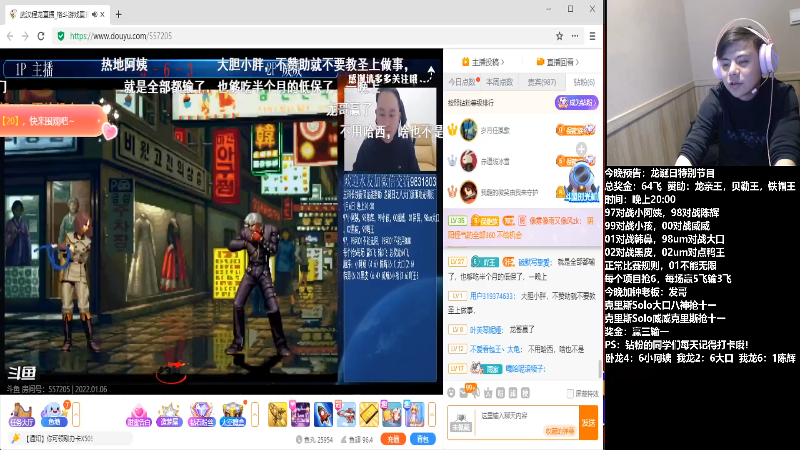Screen dimensions: 800x450
Task: Click the floating 斗鱼阳光机 robot widget
Action: pyautogui.click(x=582, y=182)
